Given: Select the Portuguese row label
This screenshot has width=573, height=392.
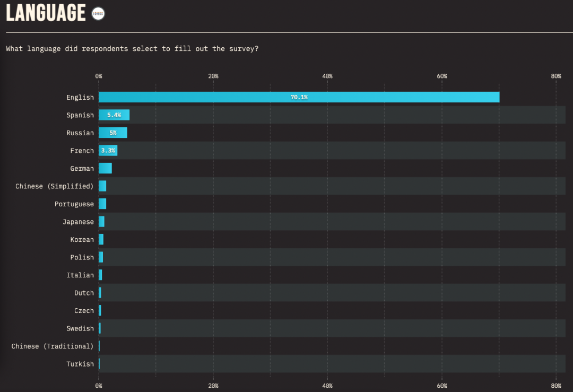Looking at the screenshot, I should 74,204.
